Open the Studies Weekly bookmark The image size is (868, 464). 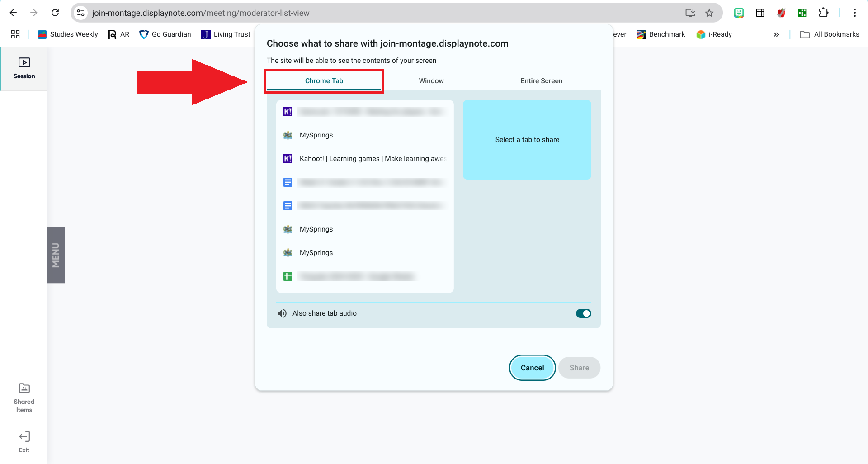(x=68, y=34)
